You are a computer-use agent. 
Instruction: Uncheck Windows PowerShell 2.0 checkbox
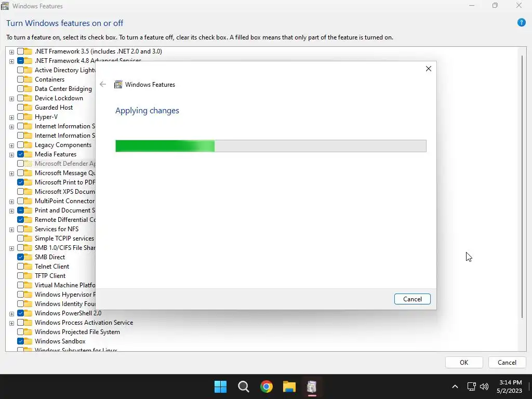(20, 313)
